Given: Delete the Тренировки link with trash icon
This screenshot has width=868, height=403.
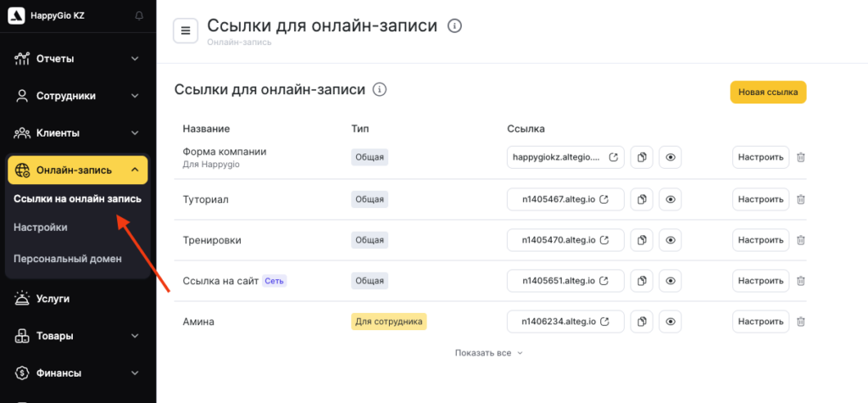Looking at the screenshot, I should (x=801, y=240).
